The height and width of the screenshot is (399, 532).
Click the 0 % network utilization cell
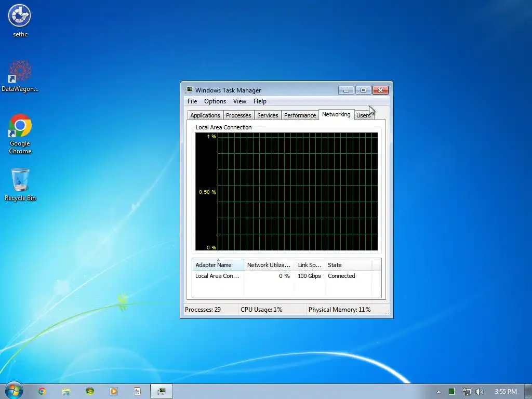pyautogui.click(x=284, y=276)
